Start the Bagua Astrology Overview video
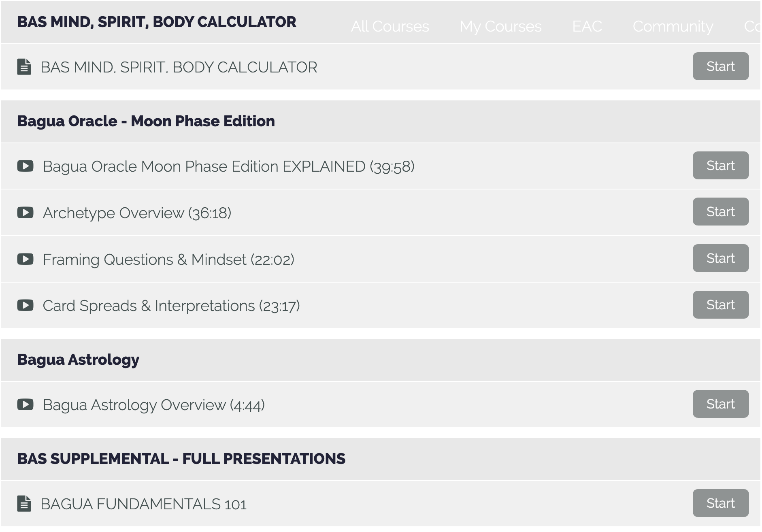762x532 pixels. tap(720, 404)
